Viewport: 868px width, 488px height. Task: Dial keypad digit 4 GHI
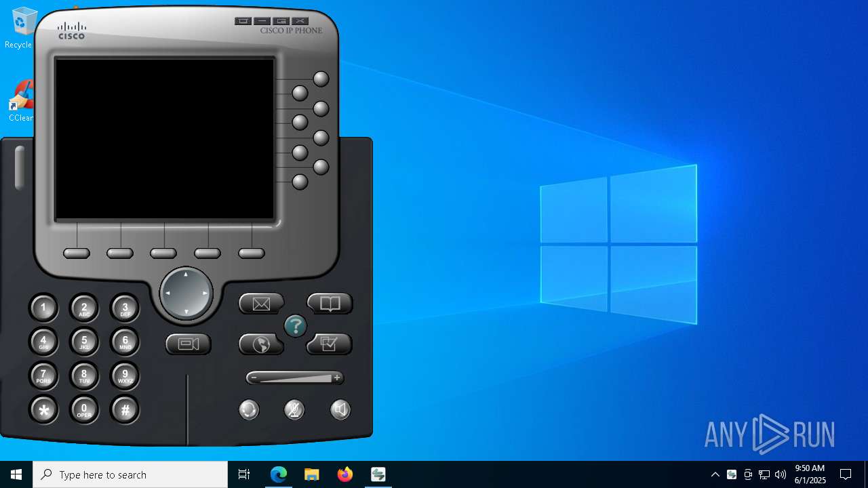43,342
